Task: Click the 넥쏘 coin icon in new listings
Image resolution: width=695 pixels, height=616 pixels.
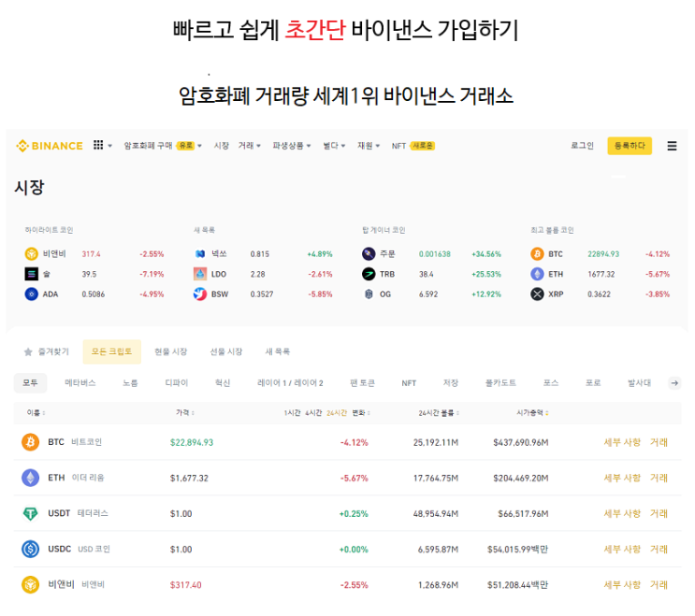Action: [x=200, y=253]
